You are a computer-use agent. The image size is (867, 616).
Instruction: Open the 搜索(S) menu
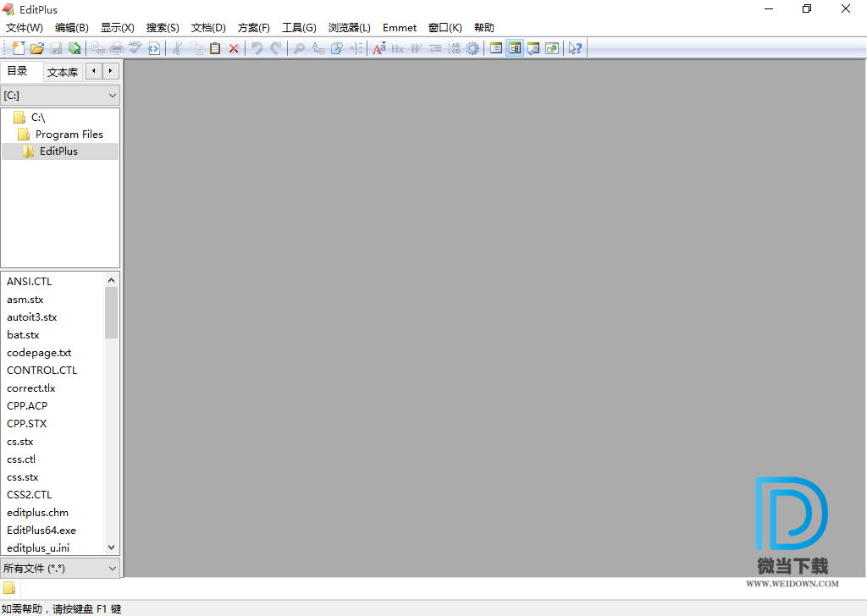point(163,28)
